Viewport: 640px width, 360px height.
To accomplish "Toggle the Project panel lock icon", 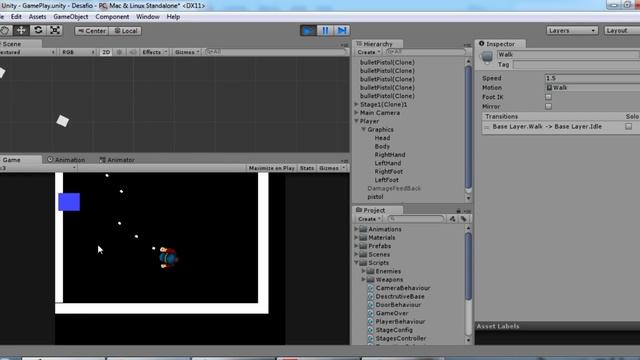I will [x=458, y=211].
